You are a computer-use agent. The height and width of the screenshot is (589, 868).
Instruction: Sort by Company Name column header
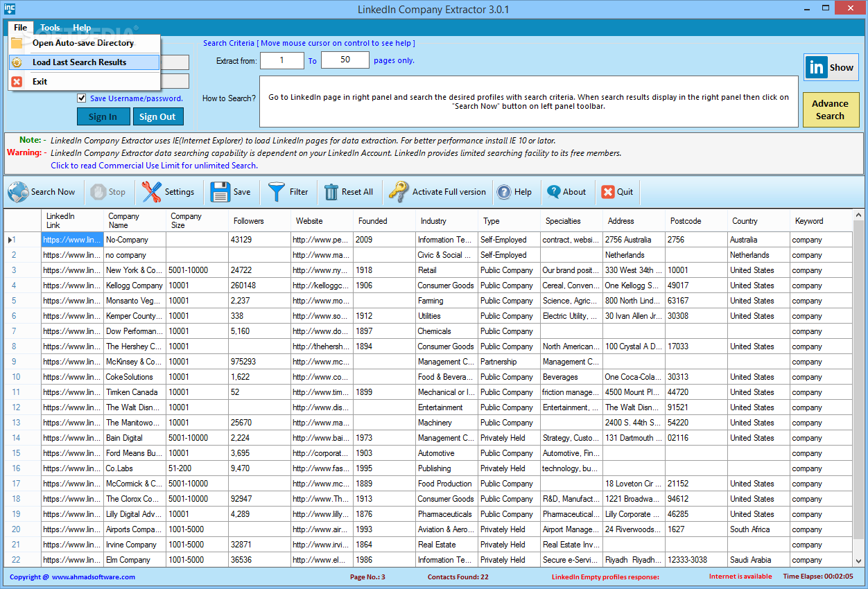point(135,221)
